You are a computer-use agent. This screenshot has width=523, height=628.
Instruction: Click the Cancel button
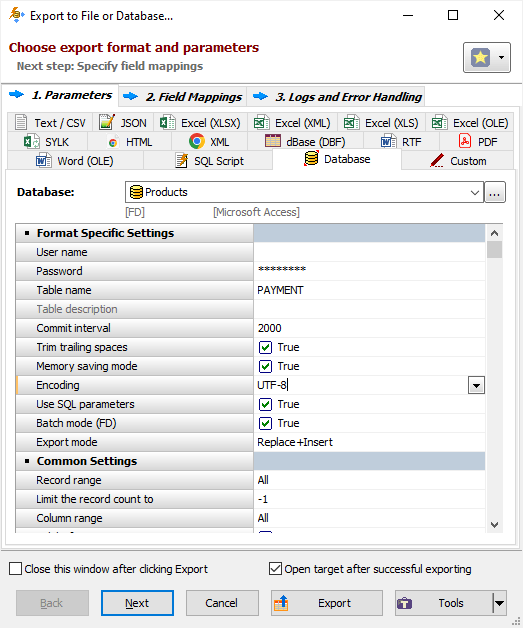tap(222, 603)
